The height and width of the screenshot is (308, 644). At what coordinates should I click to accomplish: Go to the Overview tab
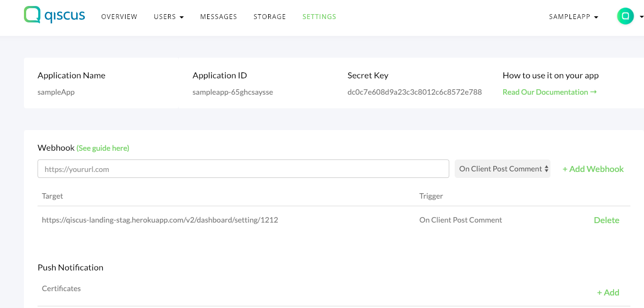(119, 17)
